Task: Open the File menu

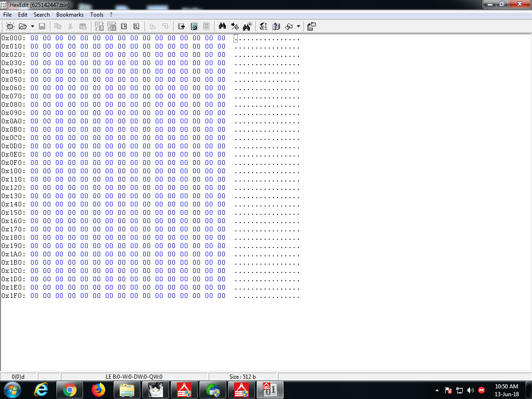Action: pyautogui.click(x=7, y=15)
